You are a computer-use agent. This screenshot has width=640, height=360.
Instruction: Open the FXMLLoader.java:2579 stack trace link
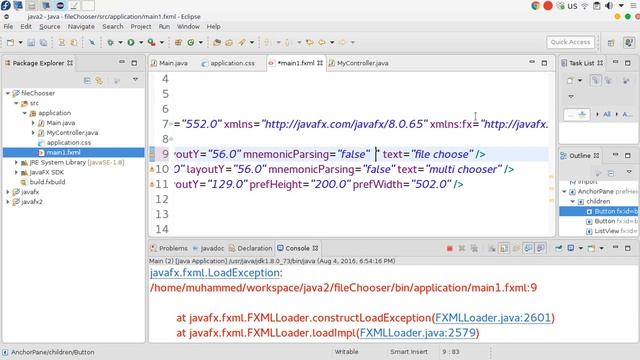pyautogui.click(x=418, y=333)
